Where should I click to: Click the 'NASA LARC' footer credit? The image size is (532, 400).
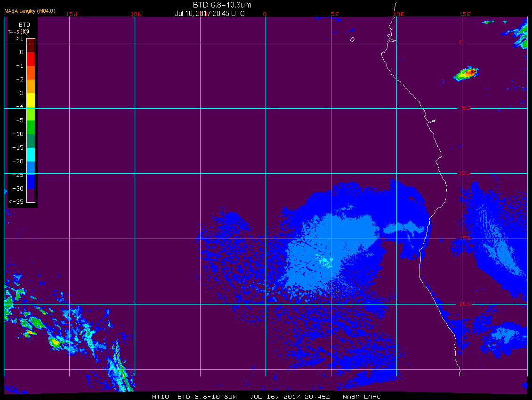click(362, 397)
